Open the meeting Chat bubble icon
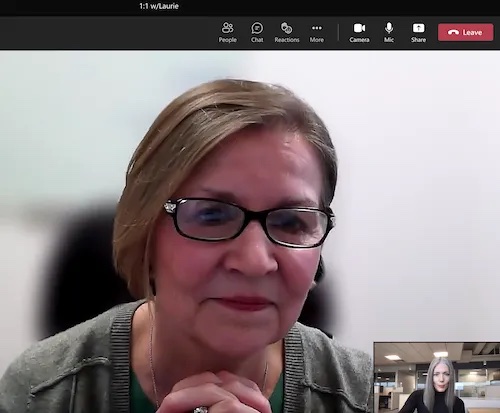 pyautogui.click(x=257, y=28)
